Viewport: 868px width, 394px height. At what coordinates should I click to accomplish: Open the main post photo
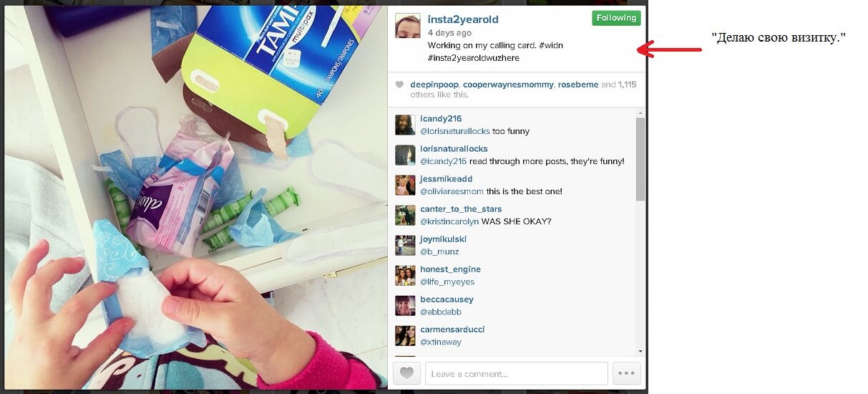(196, 198)
